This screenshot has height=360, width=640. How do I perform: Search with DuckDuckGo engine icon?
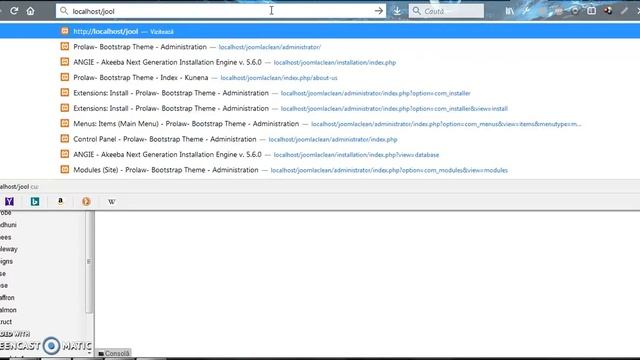pos(86,201)
